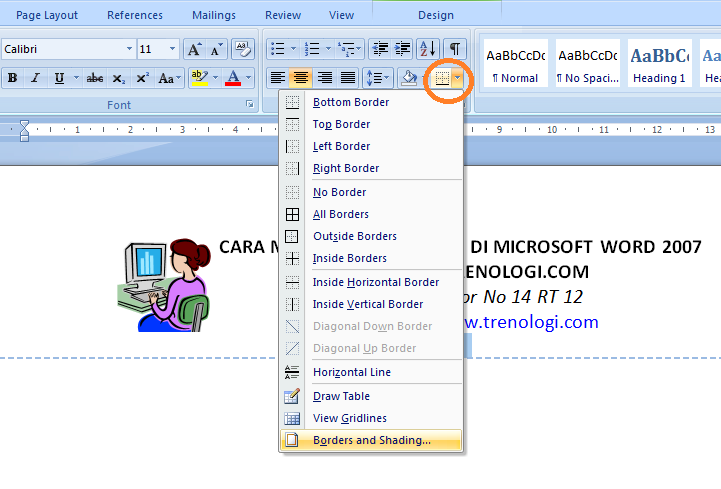The width and height of the screenshot is (721, 489).
Task: Open the Borders dropdown arrow
Action: click(457, 79)
